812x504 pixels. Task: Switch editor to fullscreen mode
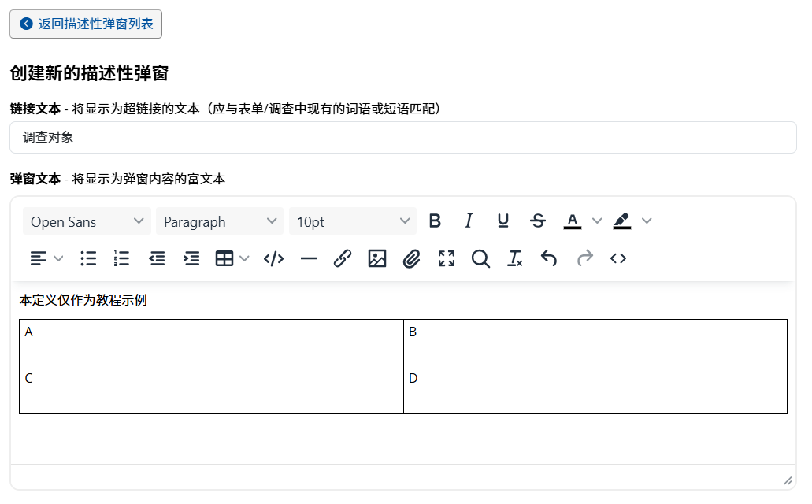click(447, 258)
